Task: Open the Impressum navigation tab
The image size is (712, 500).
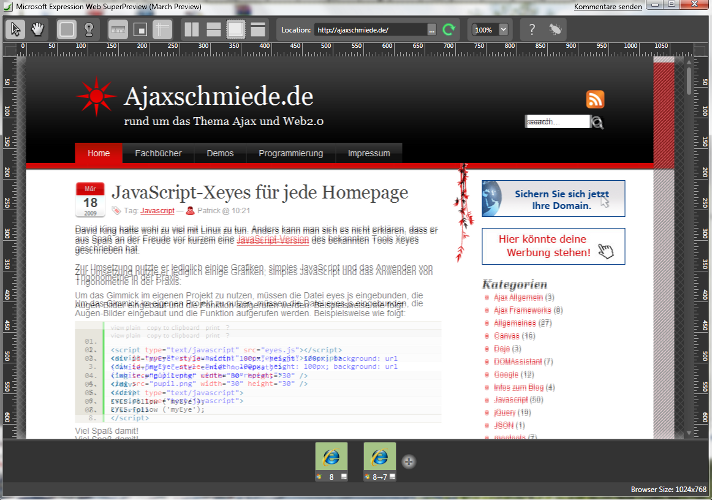Action: [x=369, y=153]
